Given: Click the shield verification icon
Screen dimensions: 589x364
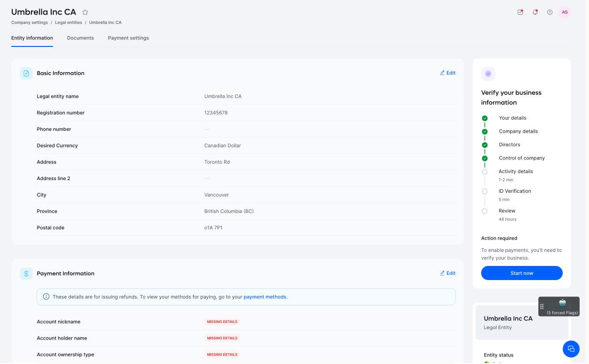Looking at the screenshot, I should (x=488, y=74).
